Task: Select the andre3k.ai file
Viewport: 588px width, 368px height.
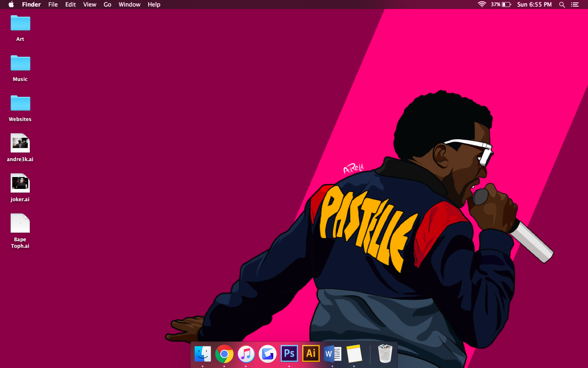Action: pos(20,143)
